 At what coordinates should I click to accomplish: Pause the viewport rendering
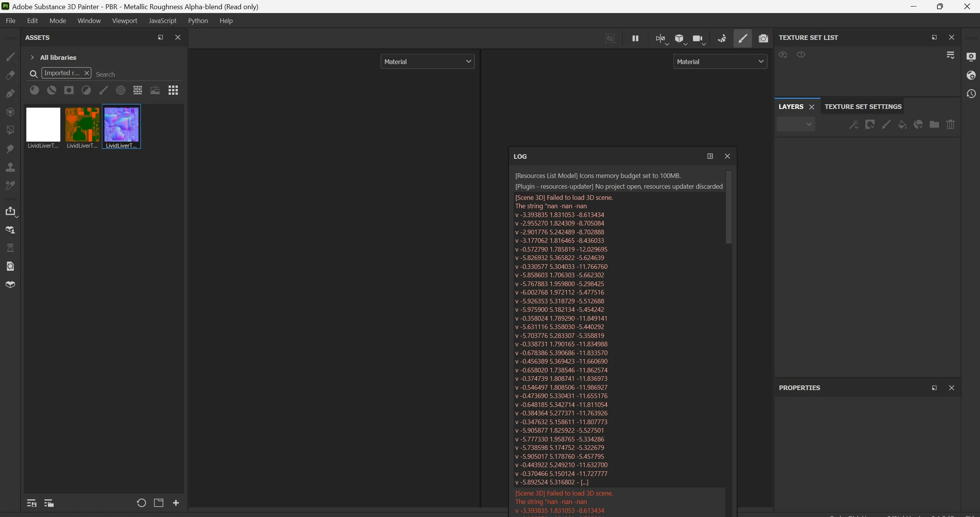[635, 38]
